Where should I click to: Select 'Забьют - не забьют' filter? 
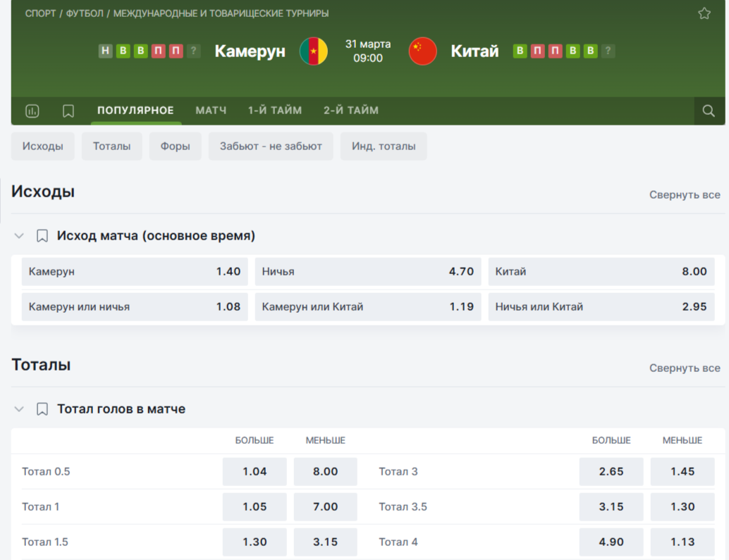tap(271, 147)
